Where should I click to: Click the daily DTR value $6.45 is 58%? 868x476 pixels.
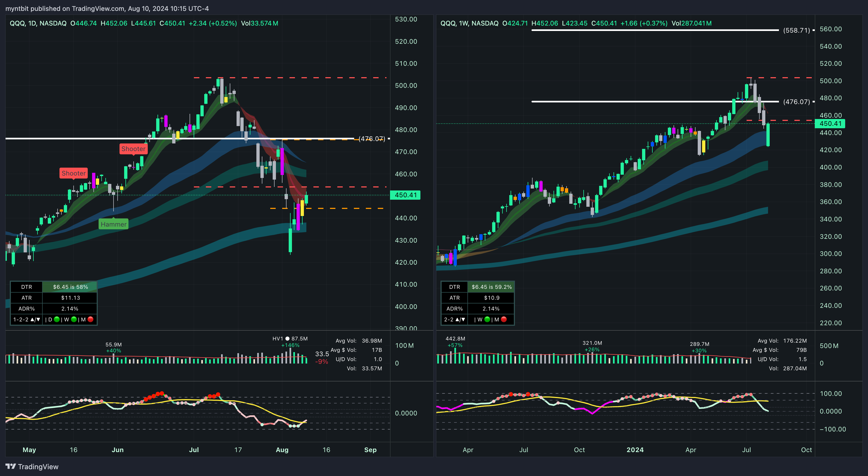tap(70, 287)
